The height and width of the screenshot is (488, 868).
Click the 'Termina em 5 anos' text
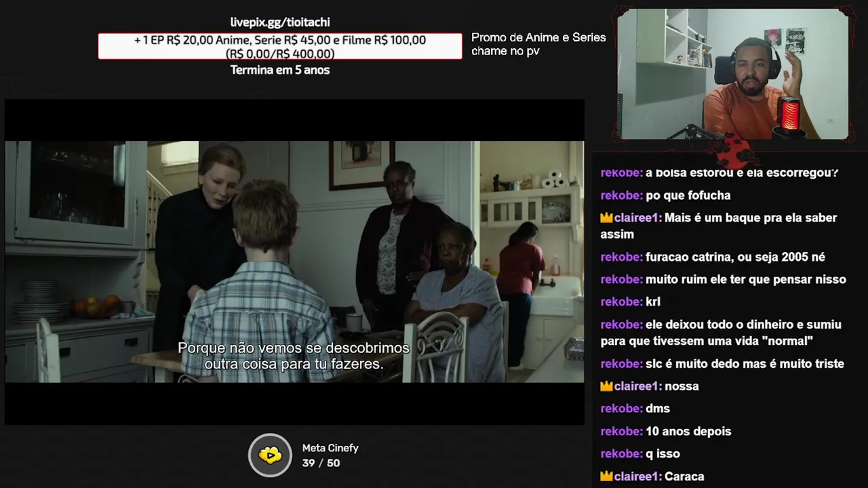[x=280, y=70]
